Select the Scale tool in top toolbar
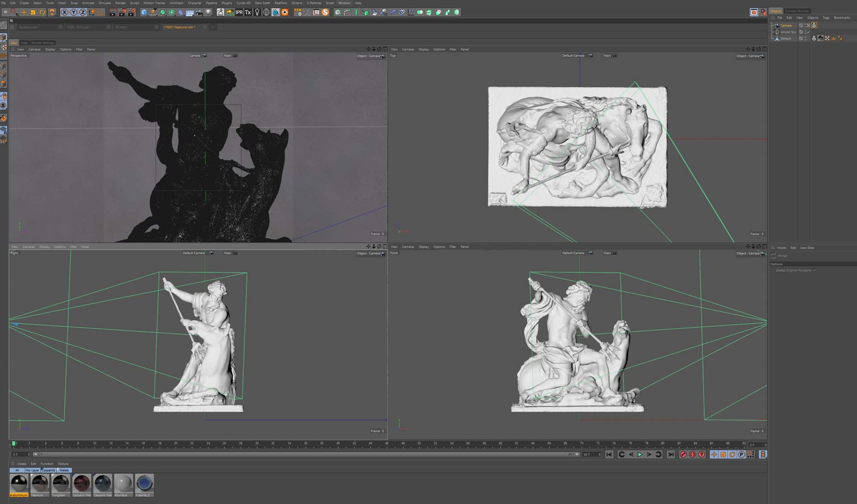 point(33,12)
